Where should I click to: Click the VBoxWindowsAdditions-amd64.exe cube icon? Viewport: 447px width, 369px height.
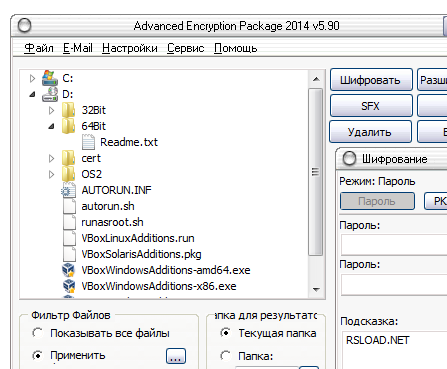69,270
